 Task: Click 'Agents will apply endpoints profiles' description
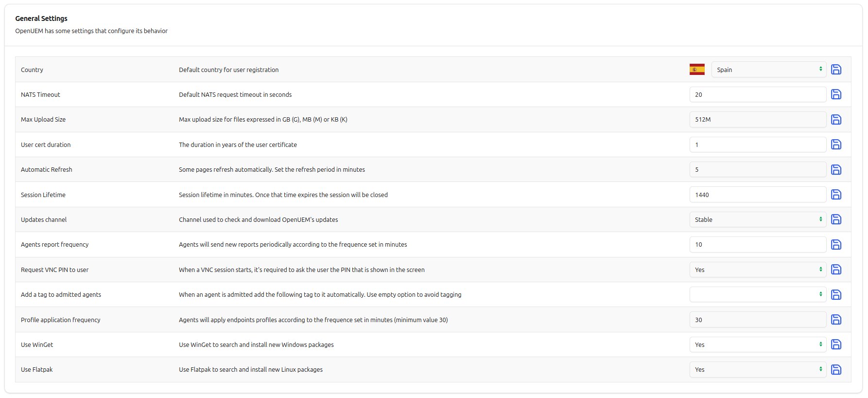313,320
